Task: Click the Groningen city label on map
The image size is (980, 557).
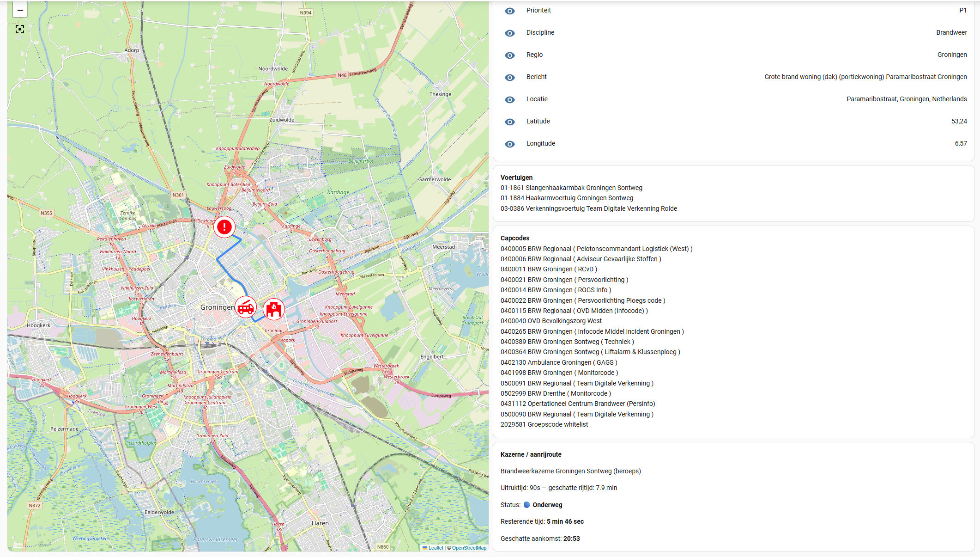Action: 218,307
